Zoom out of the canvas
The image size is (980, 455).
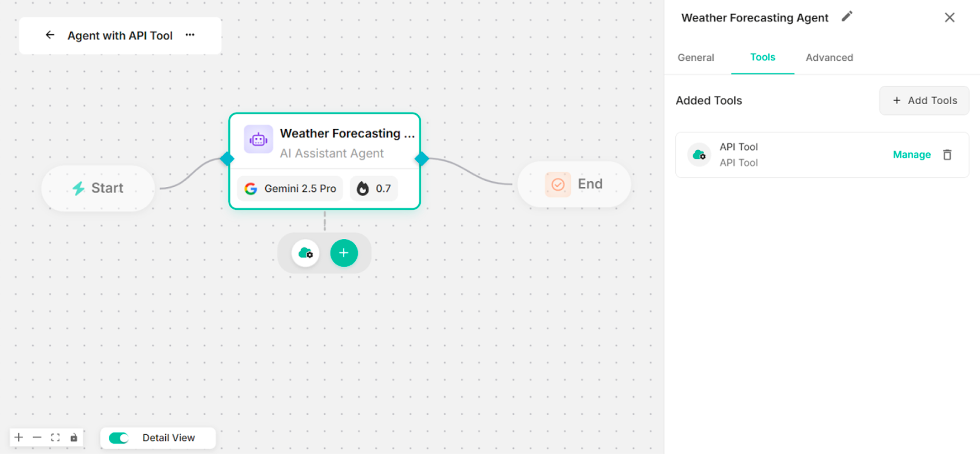click(x=37, y=437)
